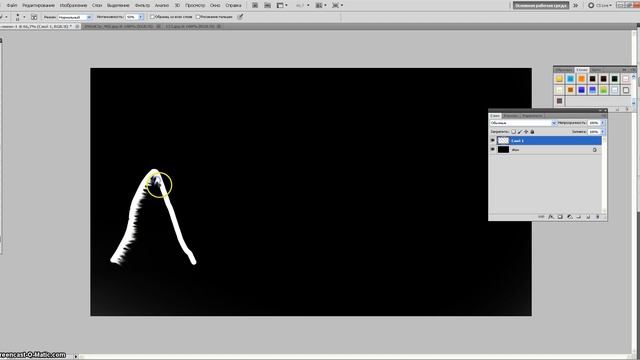Open the Screen Mode dropdown
This screenshot has width=640, height=360.
(337, 6)
